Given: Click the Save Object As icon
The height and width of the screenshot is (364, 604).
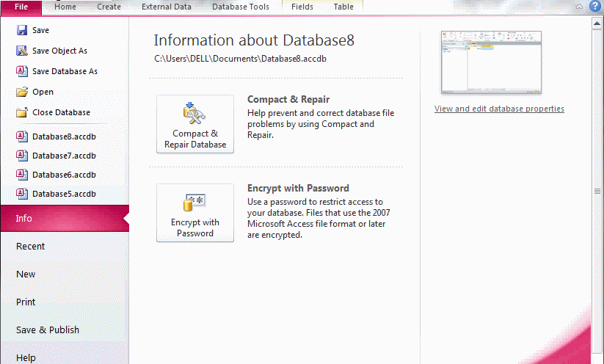Looking at the screenshot, I should 22,51.
